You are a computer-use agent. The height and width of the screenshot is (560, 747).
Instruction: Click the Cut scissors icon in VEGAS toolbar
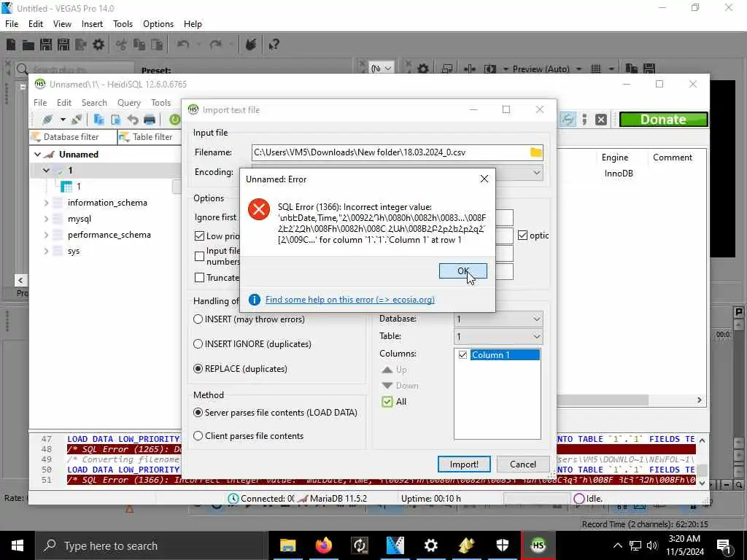tap(122, 44)
